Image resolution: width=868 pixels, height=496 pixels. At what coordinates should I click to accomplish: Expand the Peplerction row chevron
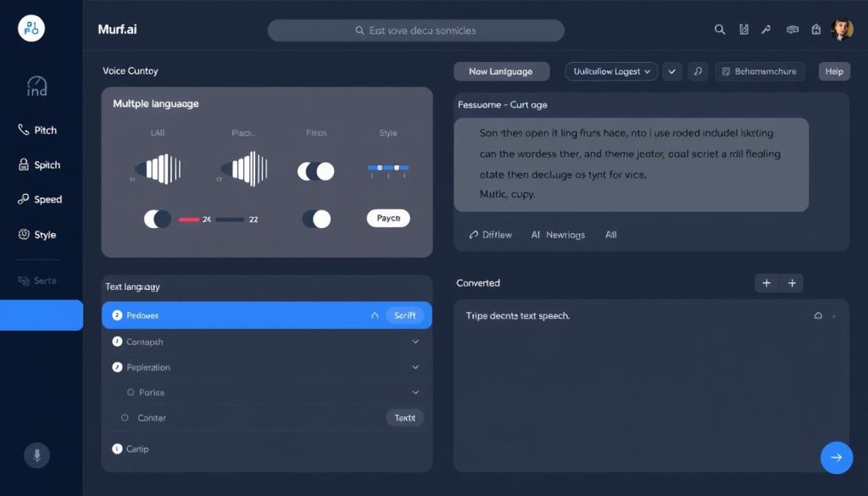415,367
